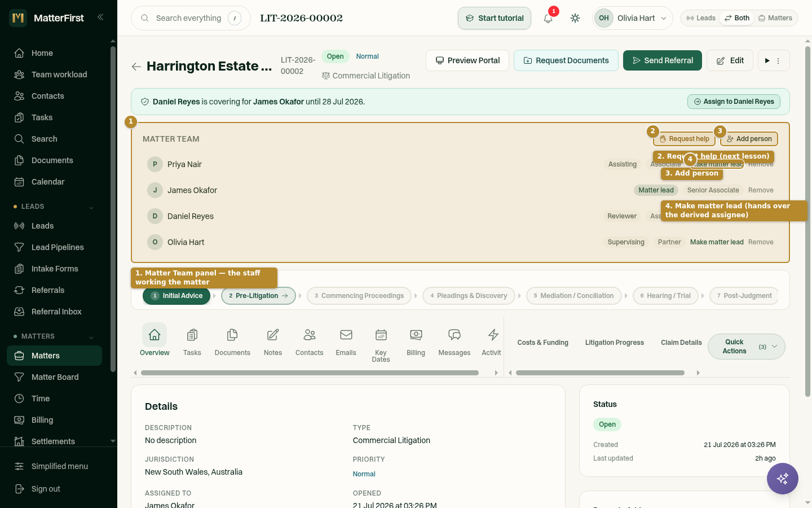
Task: Open Leads list in sidebar
Action: click(x=54, y=226)
